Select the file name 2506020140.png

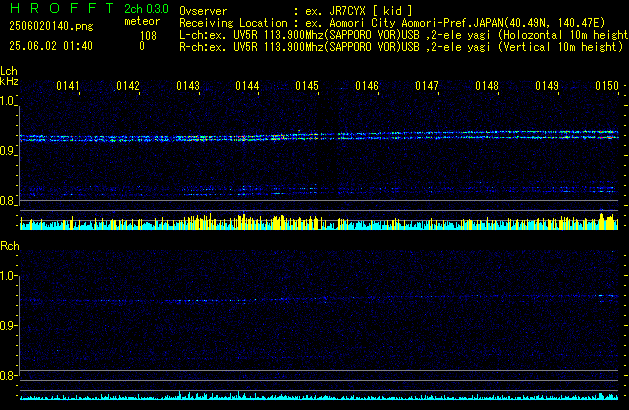click(x=51, y=26)
